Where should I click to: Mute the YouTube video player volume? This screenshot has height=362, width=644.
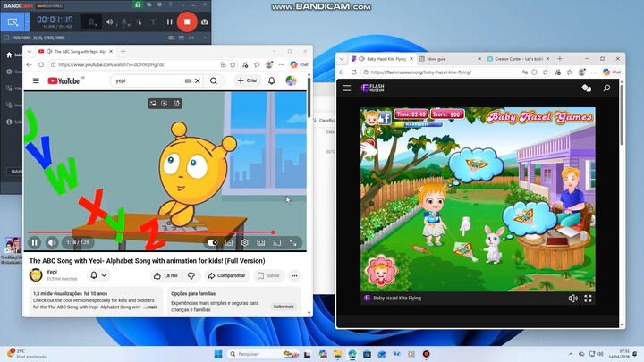[51, 242]
